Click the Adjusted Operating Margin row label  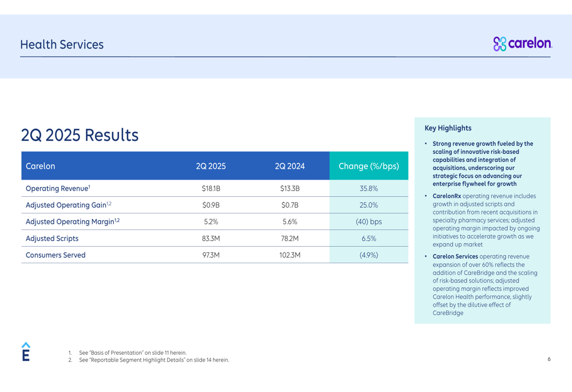tap(73, 221)
